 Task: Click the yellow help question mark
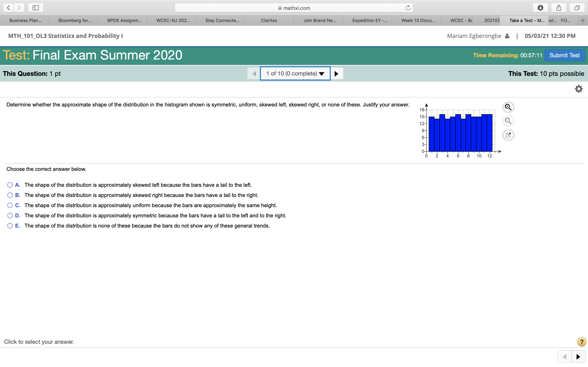click(581, 342)
